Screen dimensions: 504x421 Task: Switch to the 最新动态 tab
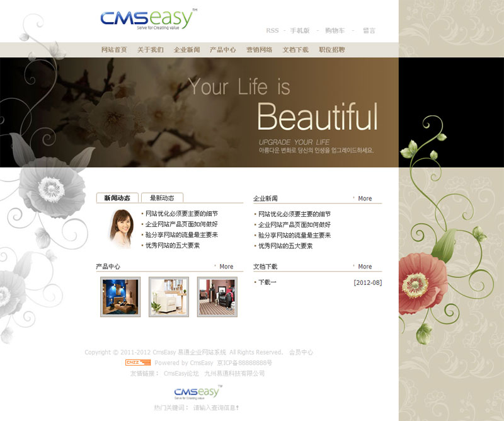(162, 198)
